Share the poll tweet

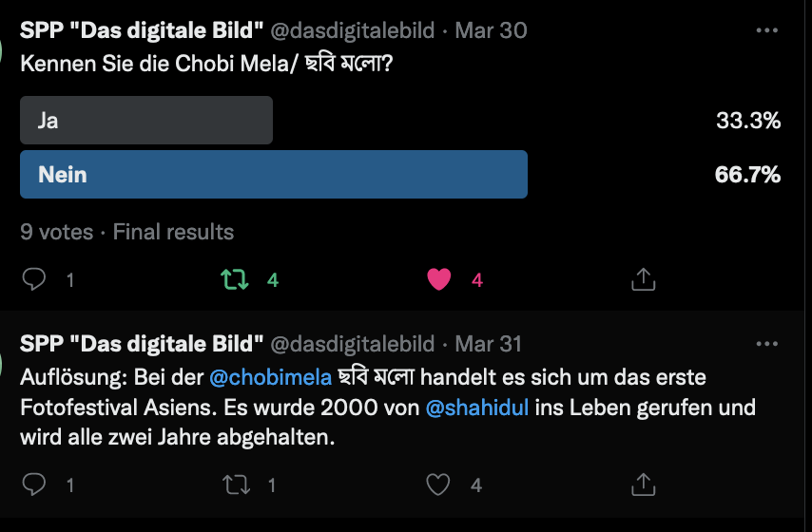click(x=643, y=279)
